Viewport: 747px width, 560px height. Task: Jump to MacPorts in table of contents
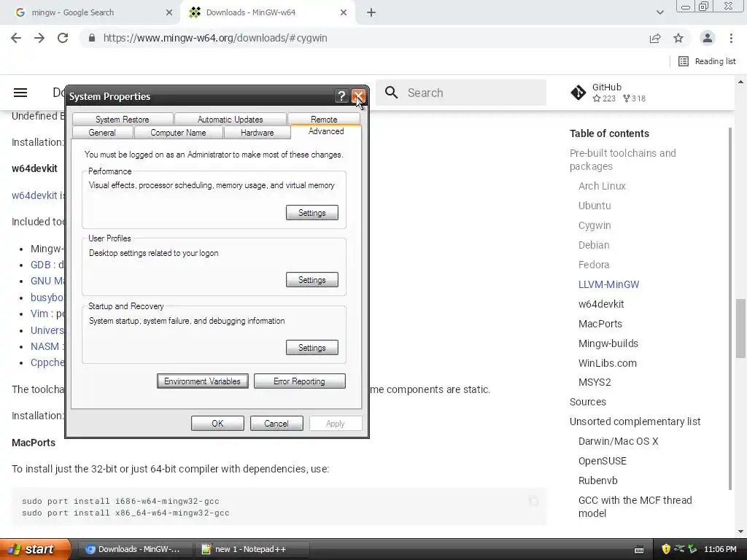[x=600, y=323]
